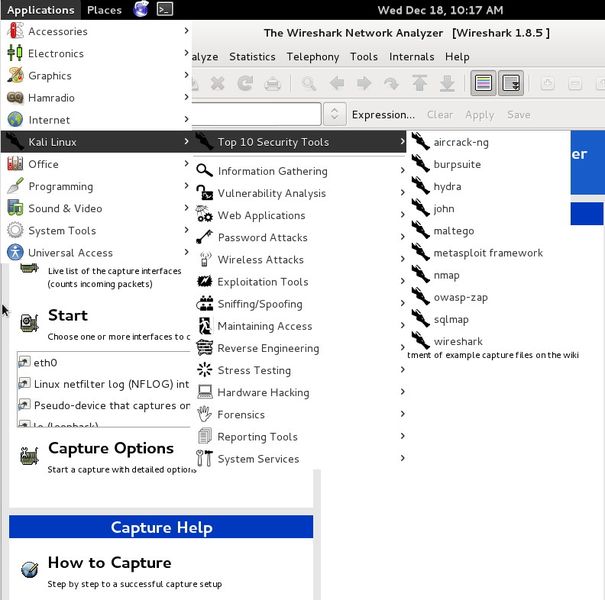605x600 pixels.
Task: Launch wireshark from Top 10 tools
Action: [x=489, y=341]
